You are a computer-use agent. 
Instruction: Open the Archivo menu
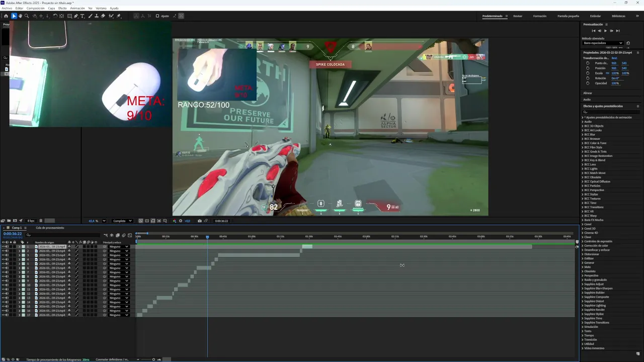click(x=7, y=9)
